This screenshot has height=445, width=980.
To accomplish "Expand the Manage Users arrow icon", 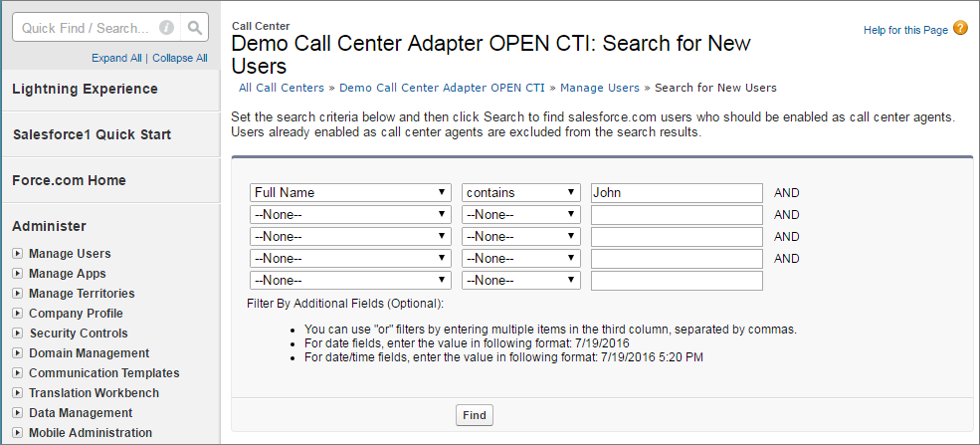I will tap(18, 254).
